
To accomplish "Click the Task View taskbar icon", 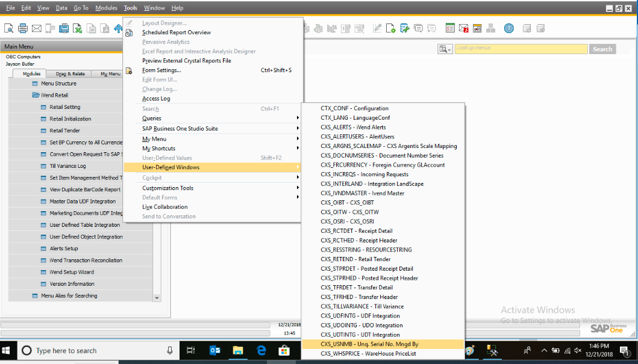I will pyautogui.click(x=190, y=351).
